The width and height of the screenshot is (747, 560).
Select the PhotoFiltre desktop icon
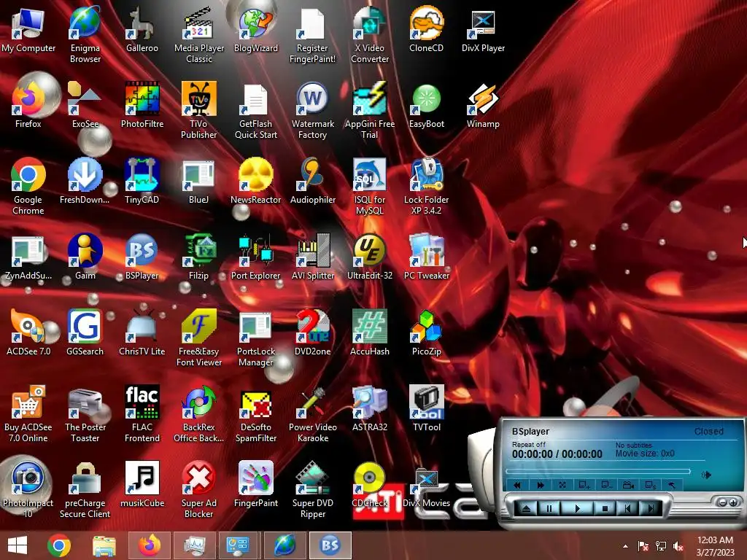click(142, 106)
